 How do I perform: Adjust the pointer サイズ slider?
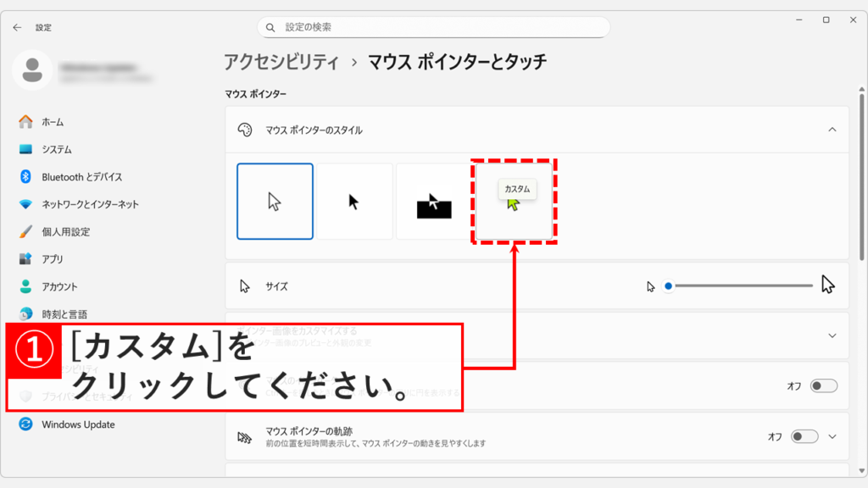[x=669, y=286]
